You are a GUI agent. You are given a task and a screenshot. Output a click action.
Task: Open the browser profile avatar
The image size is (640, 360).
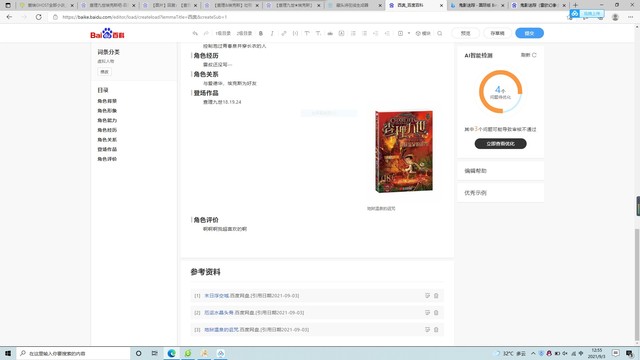[615, 17]
